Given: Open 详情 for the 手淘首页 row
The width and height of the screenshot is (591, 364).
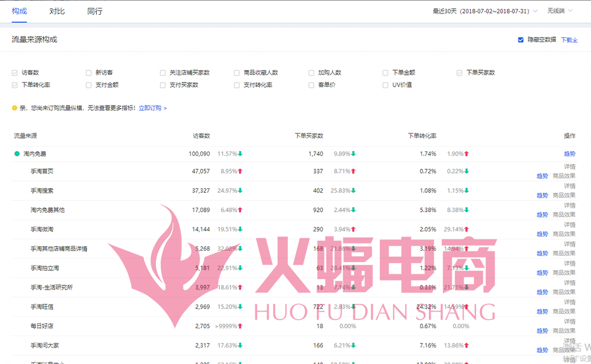Looking at the screenshot, I should coord(570,166).
